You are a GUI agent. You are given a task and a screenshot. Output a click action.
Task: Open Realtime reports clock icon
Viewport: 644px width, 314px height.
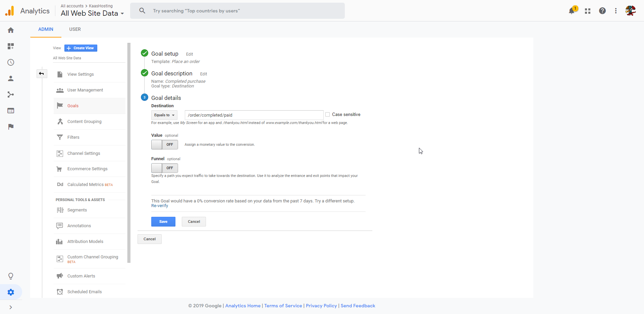(x=11, y=62)
